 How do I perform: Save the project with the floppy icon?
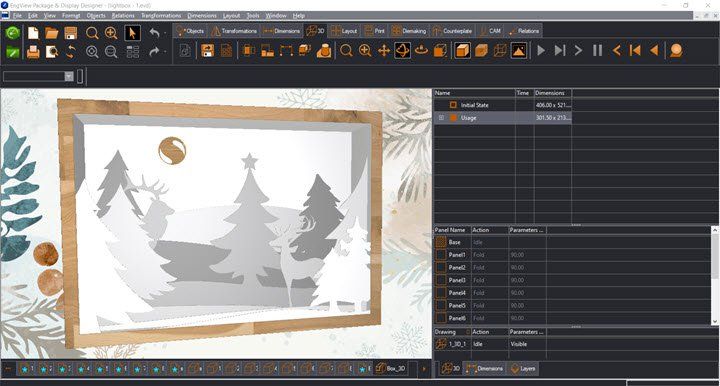[70, 33]
